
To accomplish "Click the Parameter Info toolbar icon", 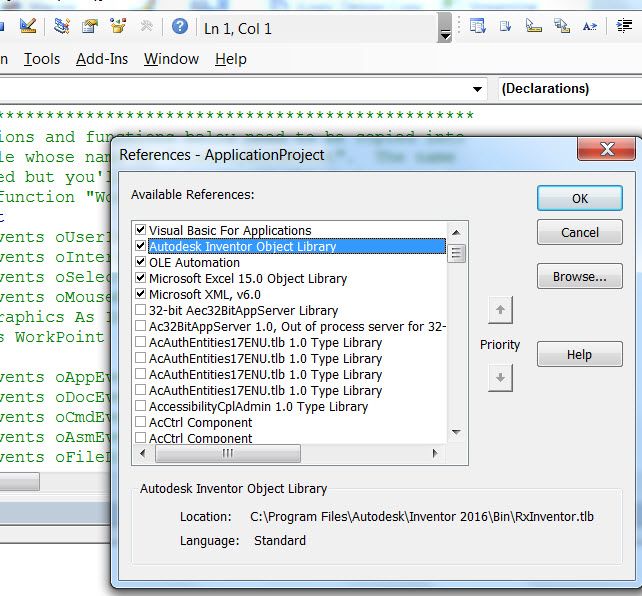I will [x=562, y=27].
